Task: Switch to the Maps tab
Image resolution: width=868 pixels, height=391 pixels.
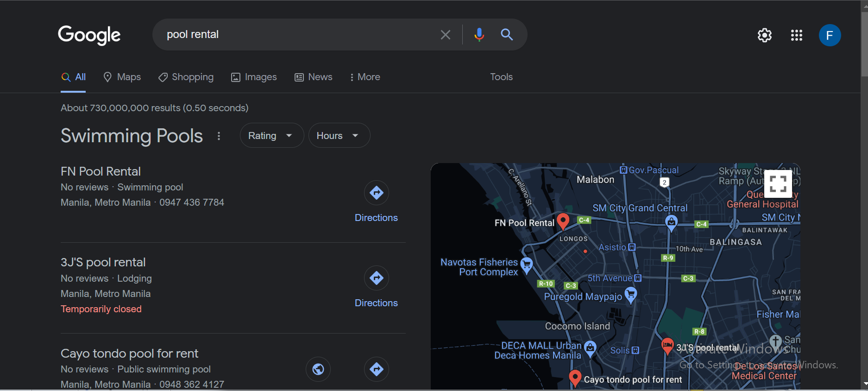Action: pyautogui.click(x=122, y=77)
